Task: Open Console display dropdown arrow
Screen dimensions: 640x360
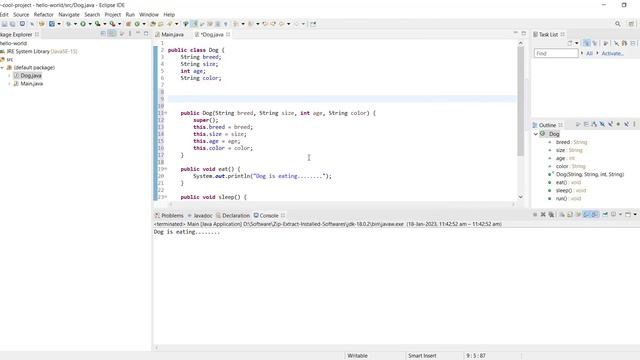Action: 620,214
